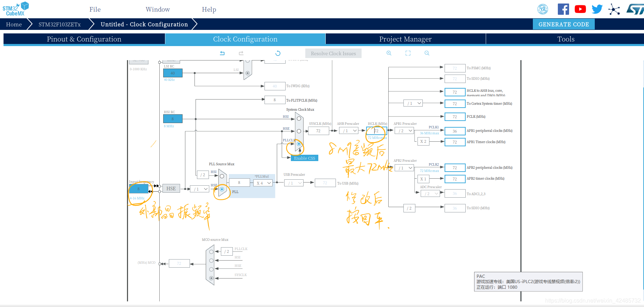Click the Resolve Clock Issues button

click(333, 53)
